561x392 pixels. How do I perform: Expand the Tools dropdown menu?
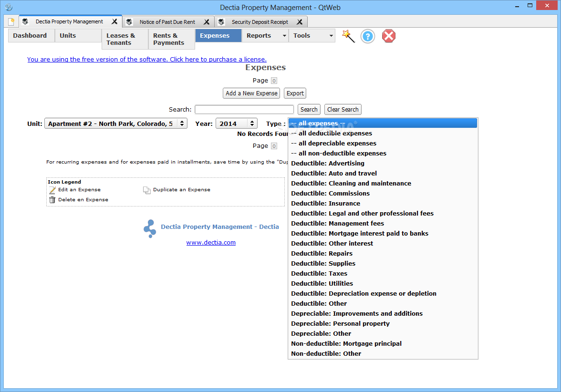(312, 35)
